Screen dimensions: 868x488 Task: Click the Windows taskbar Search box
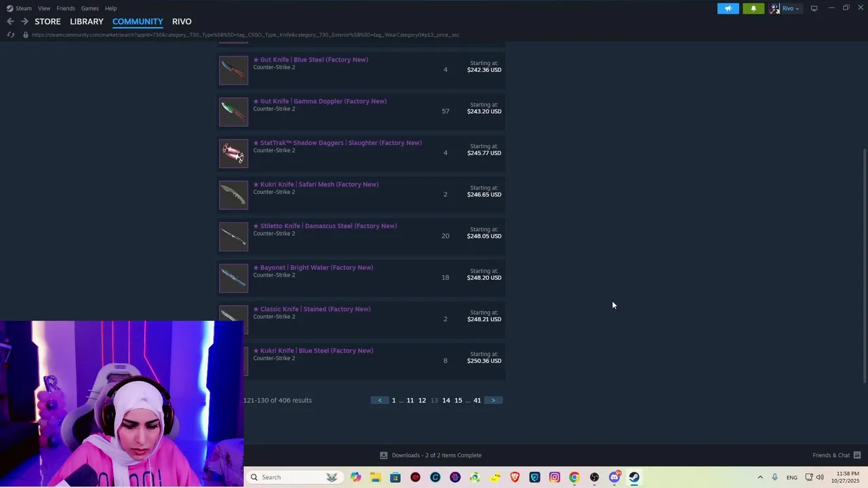(294, 477)
